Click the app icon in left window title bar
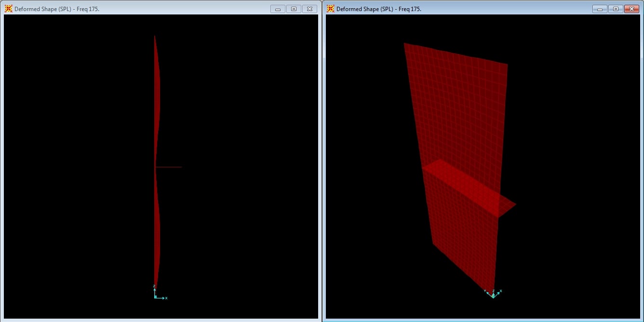Image resolution: width=644 pixels, height=322 pixels. click(8, 9)
